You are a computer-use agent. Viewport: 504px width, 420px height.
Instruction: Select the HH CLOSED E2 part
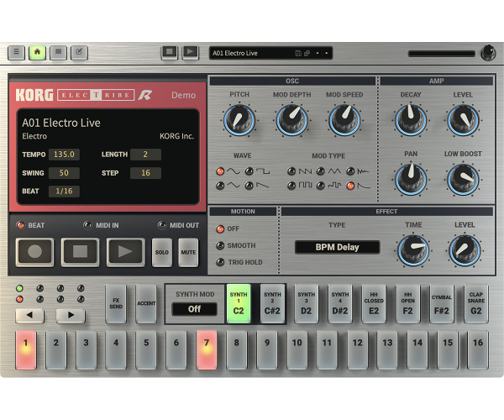pyautogui.click(x=374, y=303)
